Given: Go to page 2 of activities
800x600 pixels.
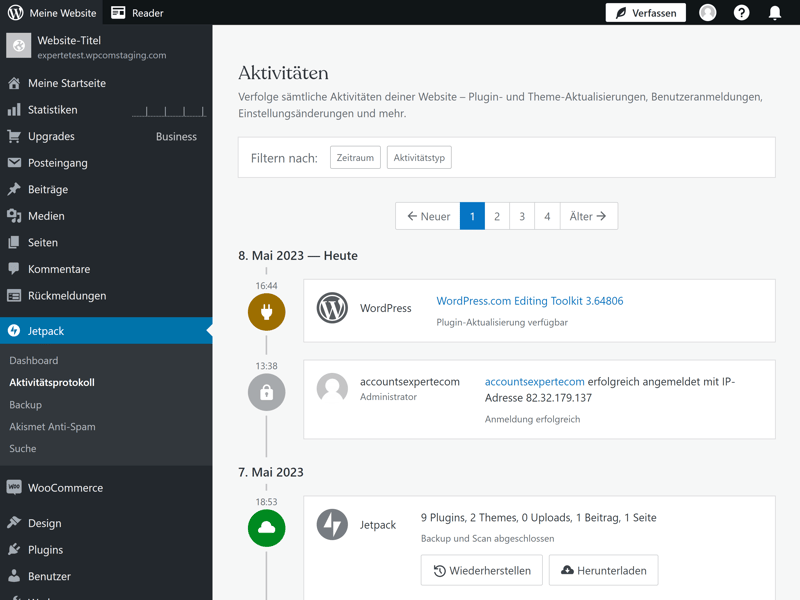Looking at the screenshot, I should (497, 216).
